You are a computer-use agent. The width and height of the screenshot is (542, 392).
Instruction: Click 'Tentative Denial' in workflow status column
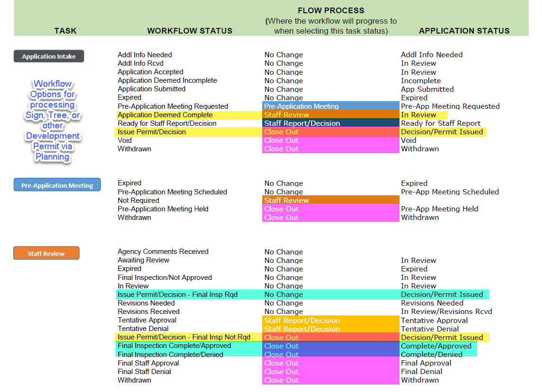[143, 329]
